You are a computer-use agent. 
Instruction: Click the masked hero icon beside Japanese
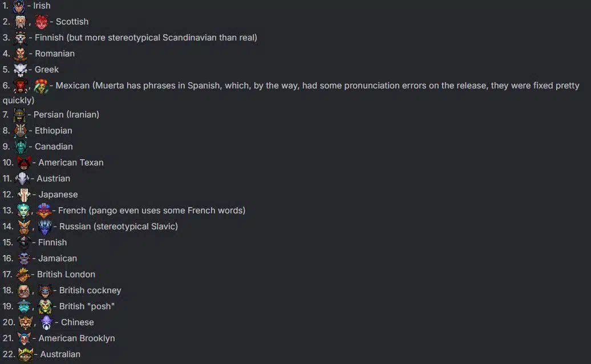pos(24,195)
